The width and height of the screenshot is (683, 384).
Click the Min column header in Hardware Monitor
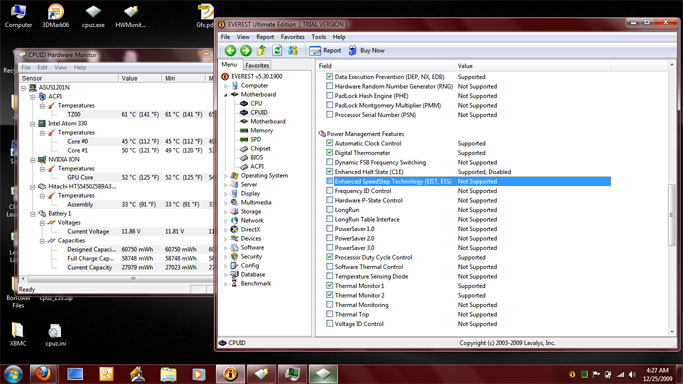click(x=183, y=78)
